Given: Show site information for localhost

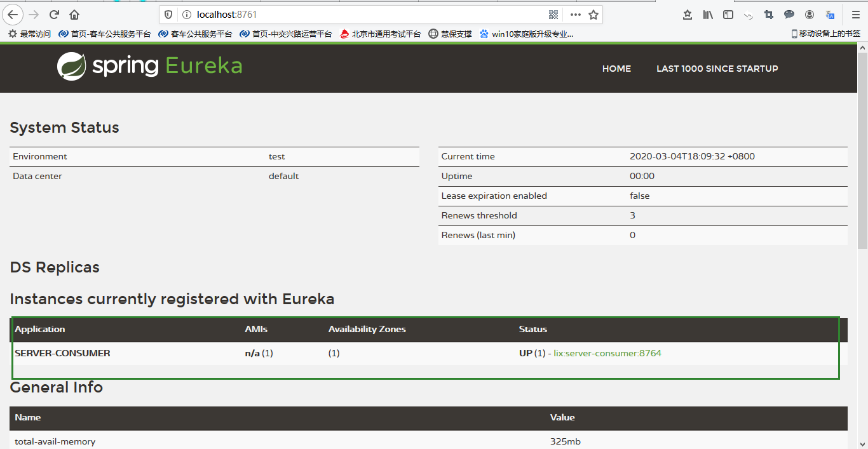Looking at the screenshot, I should click(x=186, y=14).
